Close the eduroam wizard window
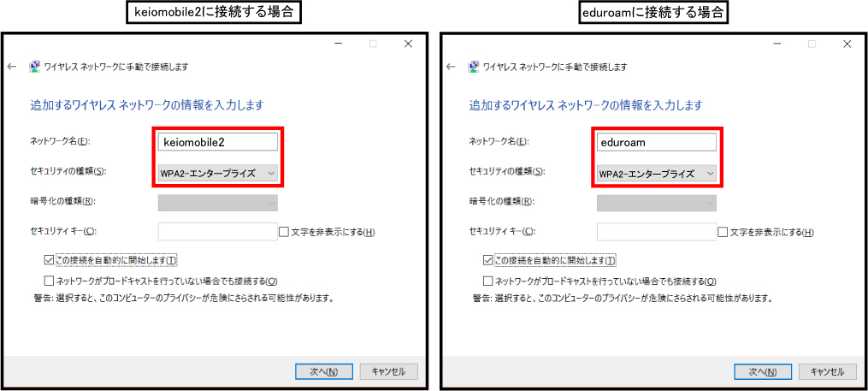Image resolution: width=868 pixels, height=391 pixels. tap(847, 44)
